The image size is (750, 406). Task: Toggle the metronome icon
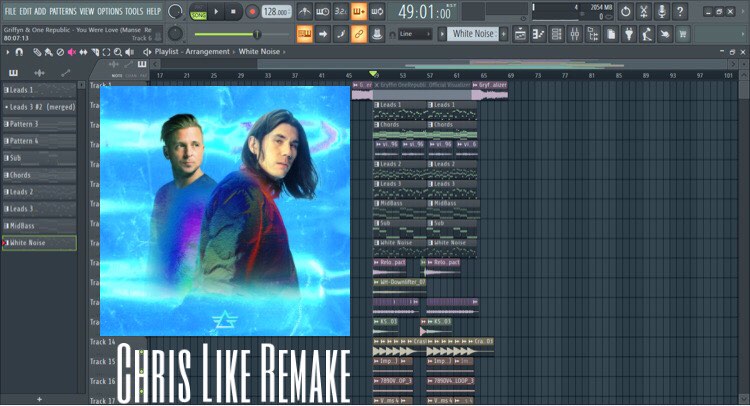point(305,11)
